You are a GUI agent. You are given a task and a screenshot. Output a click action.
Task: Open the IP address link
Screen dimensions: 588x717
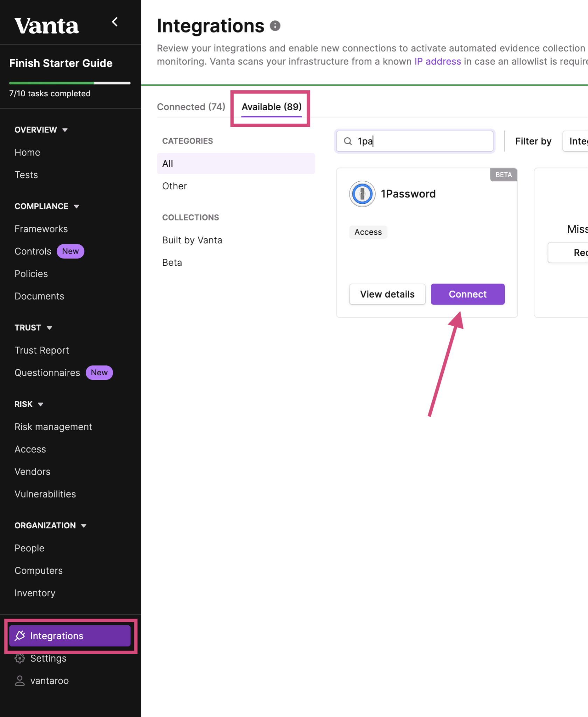point(437,62)
